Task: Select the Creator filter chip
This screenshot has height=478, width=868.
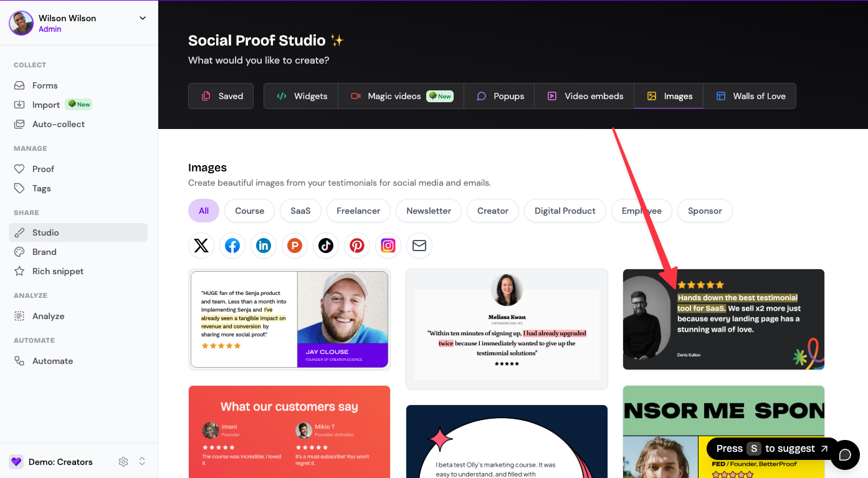Action: 493,211
